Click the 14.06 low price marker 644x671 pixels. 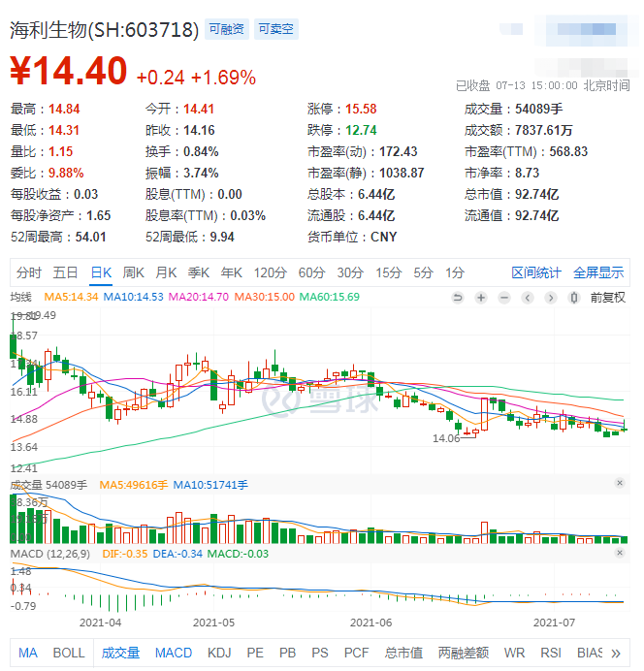click(x=446, y=439)
